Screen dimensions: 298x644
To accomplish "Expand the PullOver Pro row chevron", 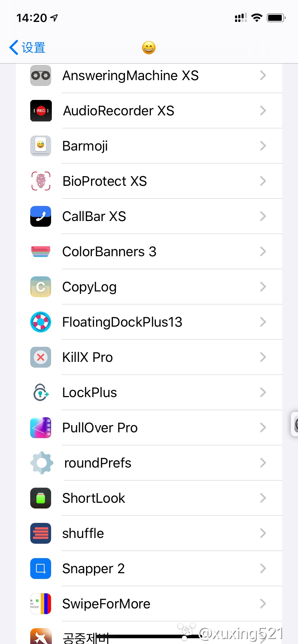I will pos(263,428).
